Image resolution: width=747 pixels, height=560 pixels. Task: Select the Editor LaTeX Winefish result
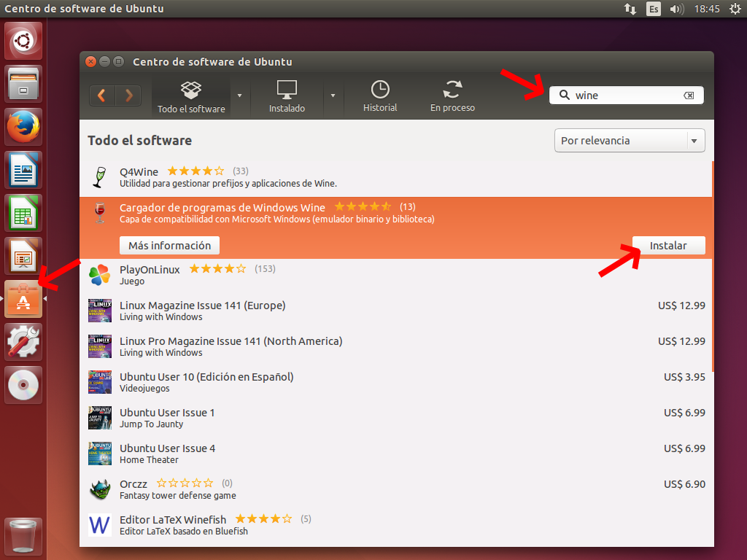[x=395, y=525]
